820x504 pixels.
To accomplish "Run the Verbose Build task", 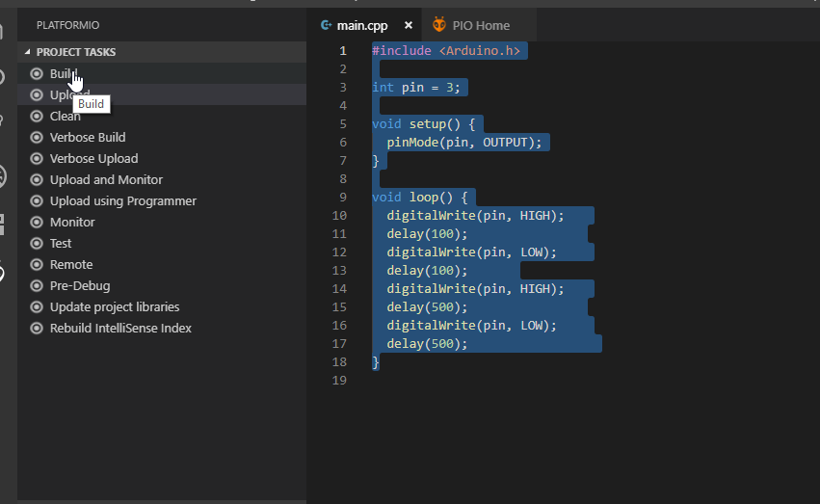I will pos(88,137).
